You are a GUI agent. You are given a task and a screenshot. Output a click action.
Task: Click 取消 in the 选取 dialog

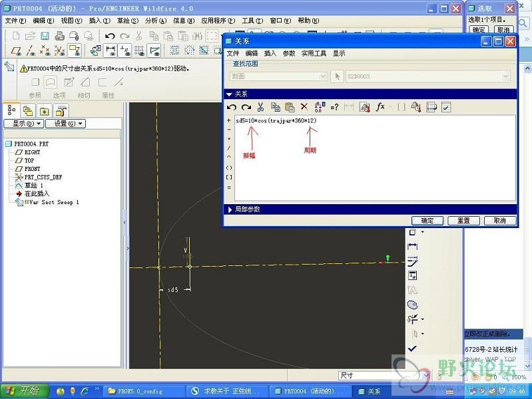point(503,30)
